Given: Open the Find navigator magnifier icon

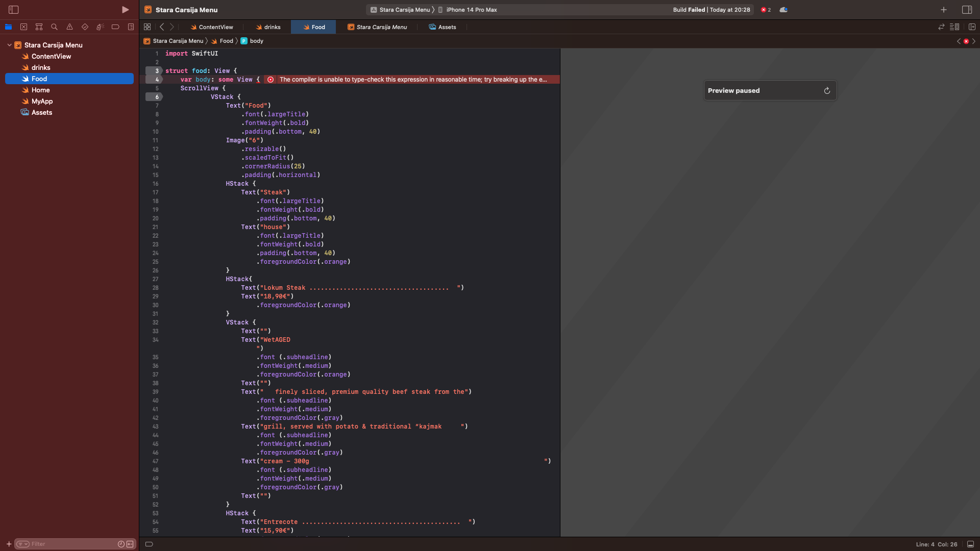Looking at the screenshot, I should [54, 27].
